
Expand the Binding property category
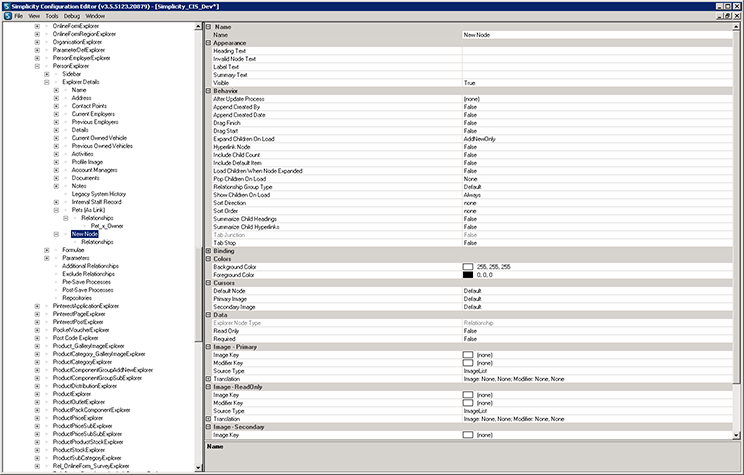pyautogui.click(x=208, y=251)
